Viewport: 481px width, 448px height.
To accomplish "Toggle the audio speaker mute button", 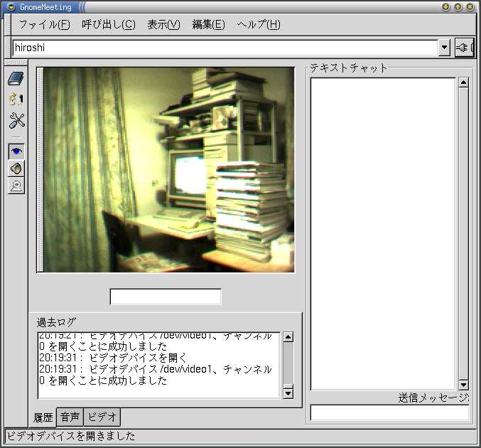I will (x=16, y=169).
